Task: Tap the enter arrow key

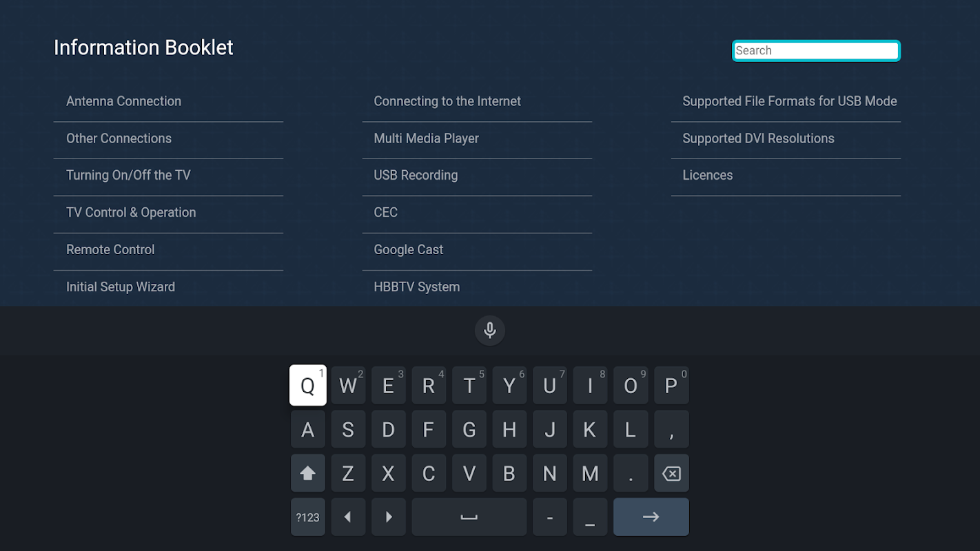Action: click(651, 517)
